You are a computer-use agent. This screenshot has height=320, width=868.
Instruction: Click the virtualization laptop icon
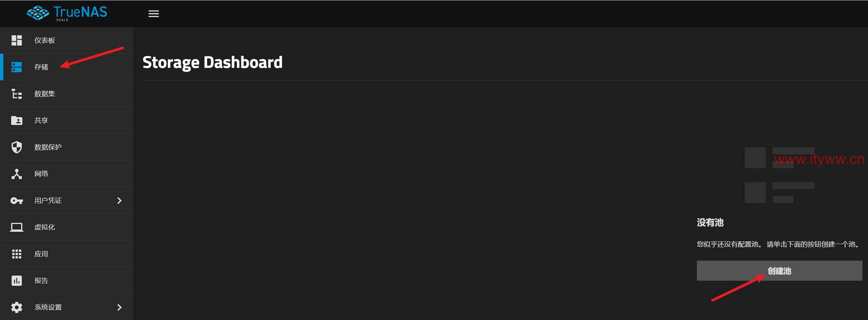[x=17, y=227]
